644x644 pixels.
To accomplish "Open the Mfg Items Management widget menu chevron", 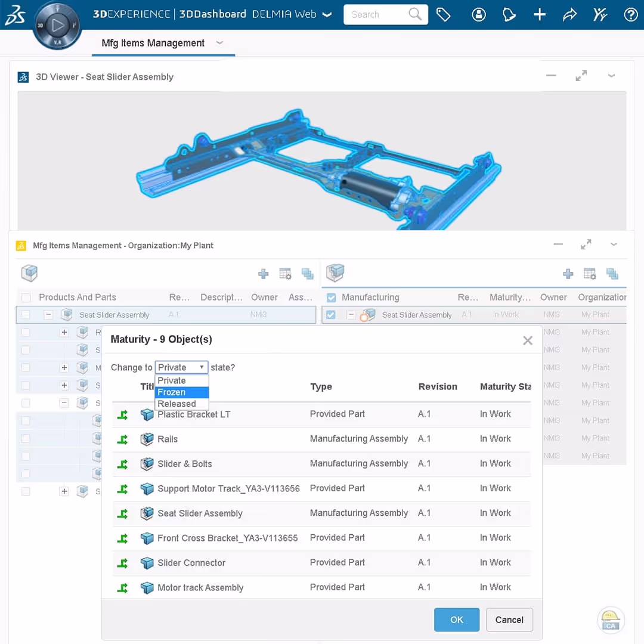I will tap(614, 244).
